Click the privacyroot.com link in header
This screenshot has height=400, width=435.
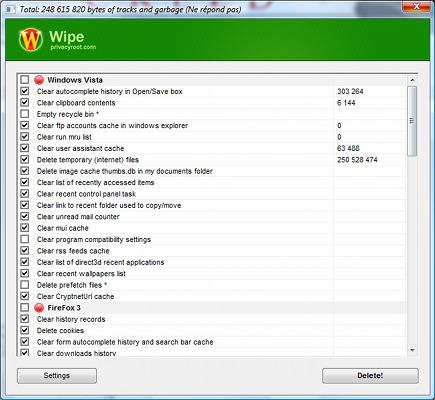click(73, 47)
